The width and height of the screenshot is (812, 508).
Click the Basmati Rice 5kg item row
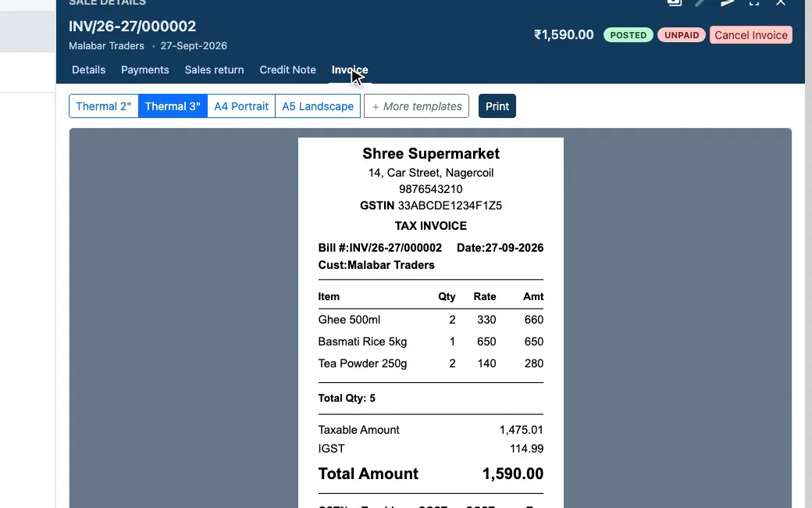[431, 342]
